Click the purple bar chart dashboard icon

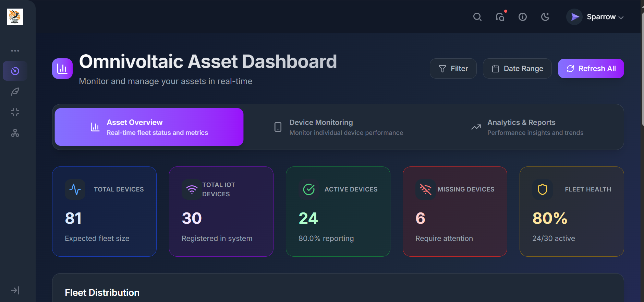62,69
